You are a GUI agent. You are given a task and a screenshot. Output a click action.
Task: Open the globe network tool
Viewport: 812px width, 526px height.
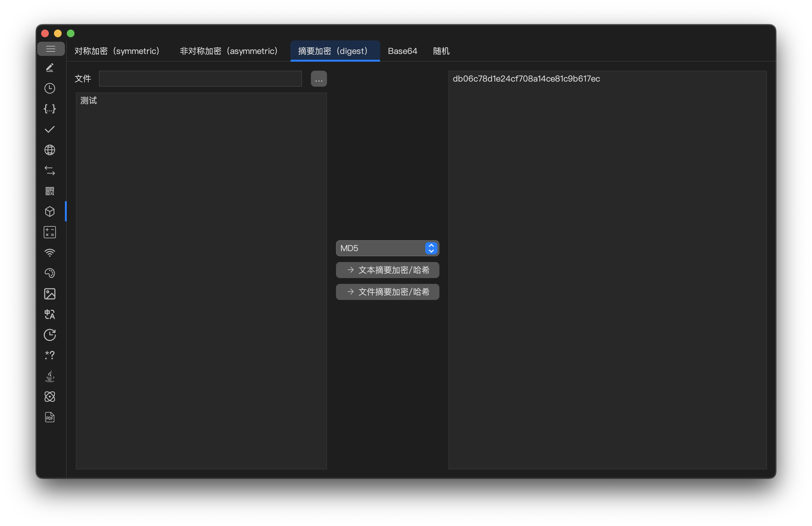point(50,150)
